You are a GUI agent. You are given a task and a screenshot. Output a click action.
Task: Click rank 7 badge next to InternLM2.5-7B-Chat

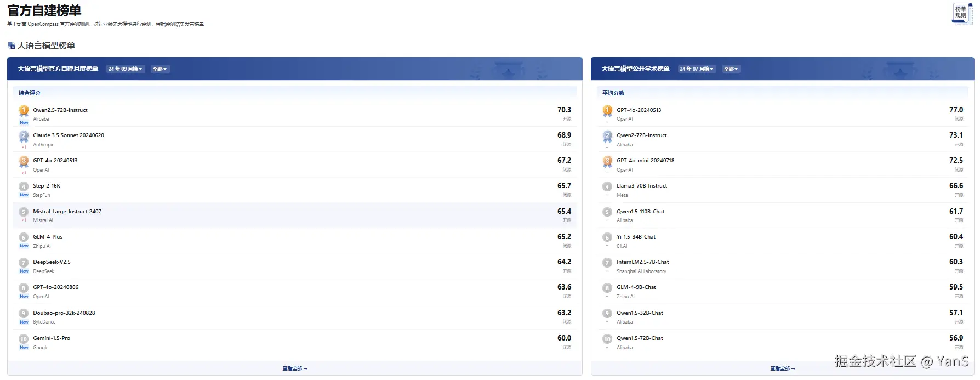point(607,263)
